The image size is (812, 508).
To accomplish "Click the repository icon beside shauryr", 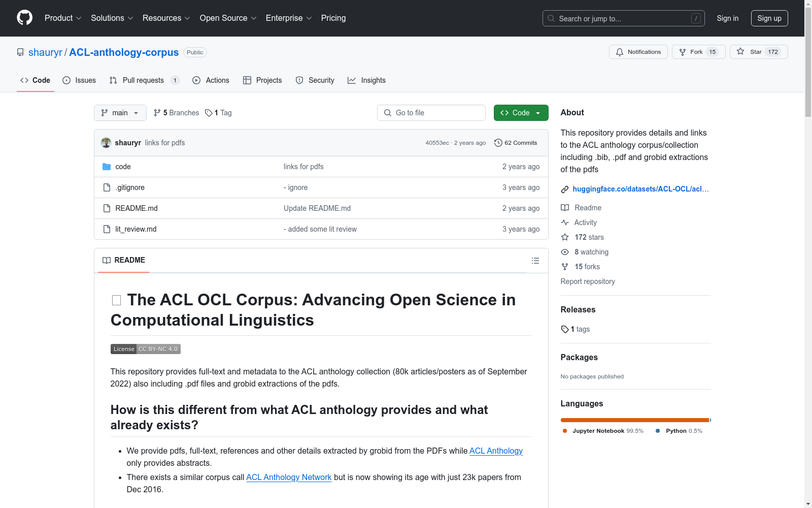I will point(20,52).
